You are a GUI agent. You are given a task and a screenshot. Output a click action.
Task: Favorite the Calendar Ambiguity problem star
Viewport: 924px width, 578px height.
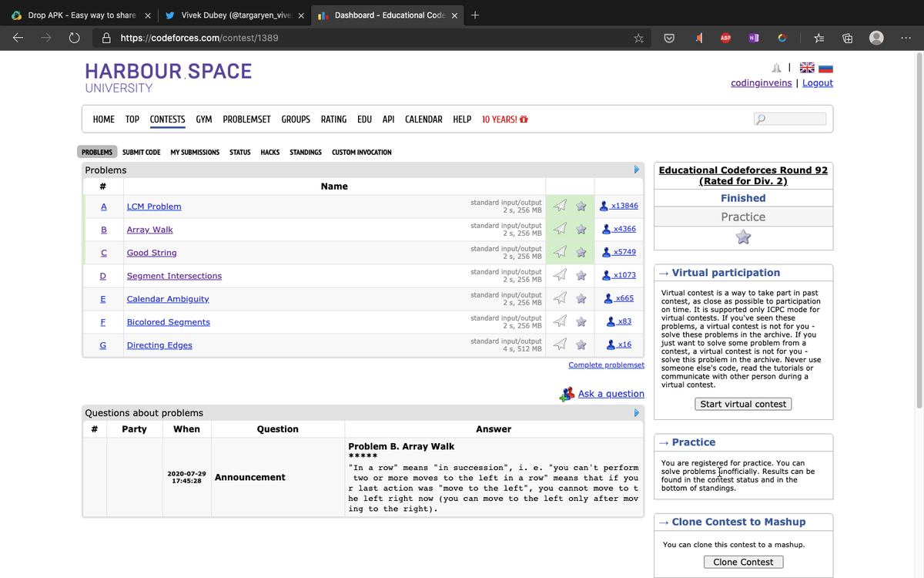click(x=581, y=298)
